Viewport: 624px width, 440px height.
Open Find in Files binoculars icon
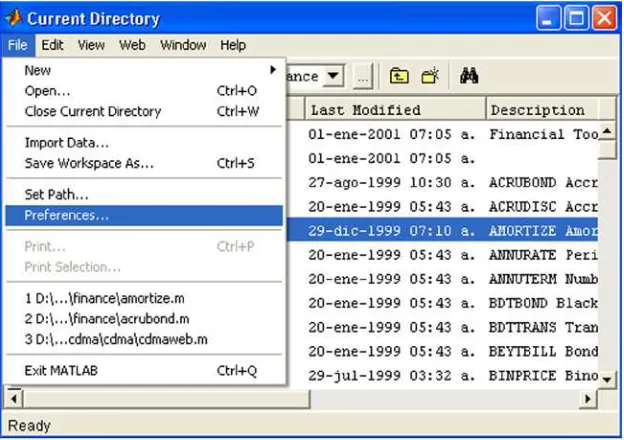tap(469, 76)
